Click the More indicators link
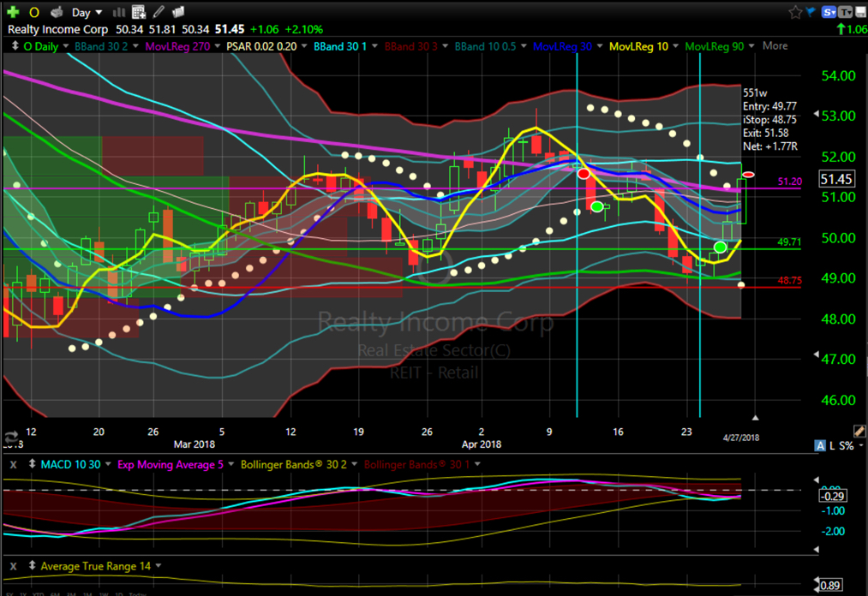Viewport: 868px width, 596px height. [x=775, y=46]
